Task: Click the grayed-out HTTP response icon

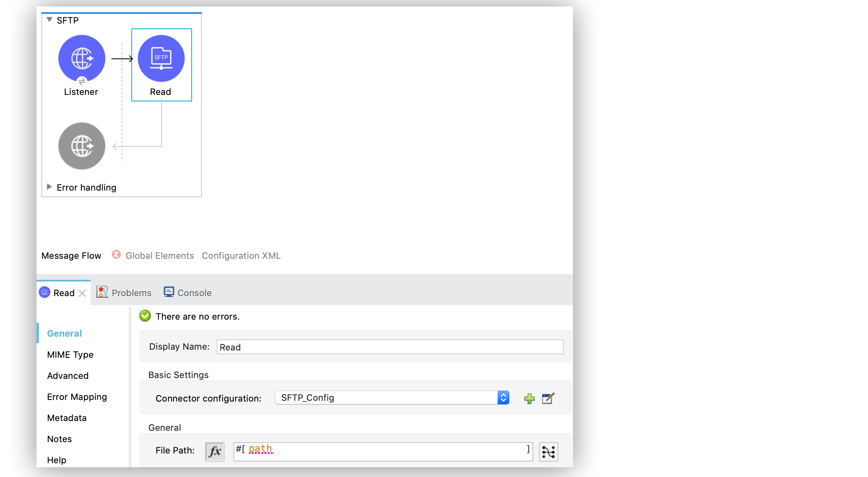Action: pos(81,146)
